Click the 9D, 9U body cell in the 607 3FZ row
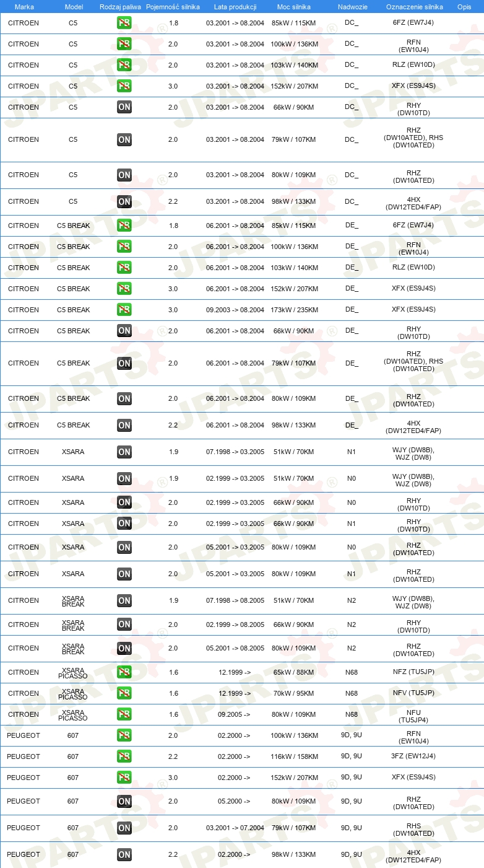 point(352,756)
